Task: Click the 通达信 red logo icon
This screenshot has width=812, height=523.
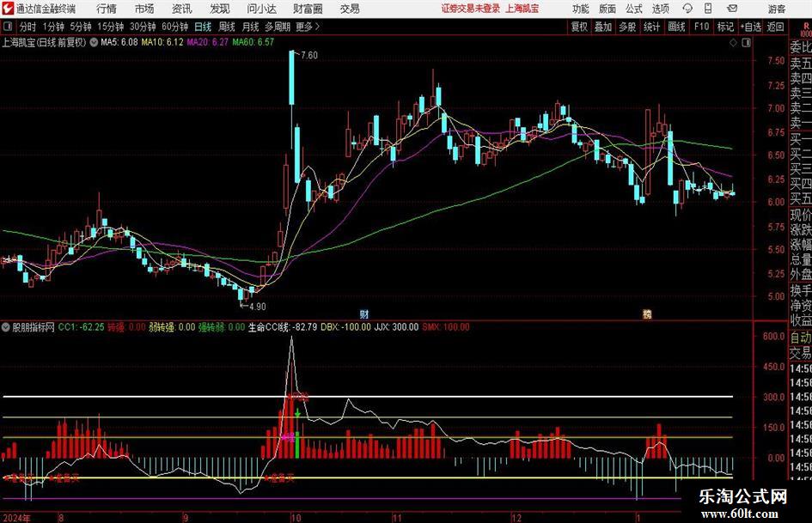Action: point(8,9)
